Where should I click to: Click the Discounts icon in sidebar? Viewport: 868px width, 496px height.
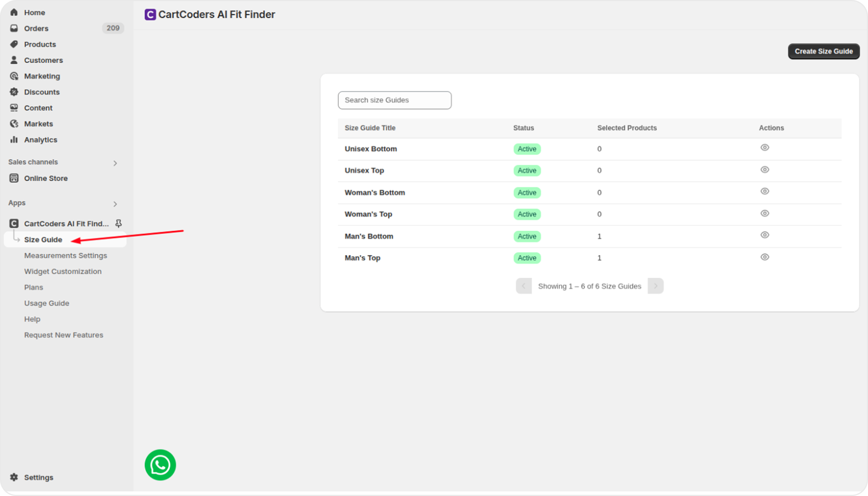tap(14, 92)
